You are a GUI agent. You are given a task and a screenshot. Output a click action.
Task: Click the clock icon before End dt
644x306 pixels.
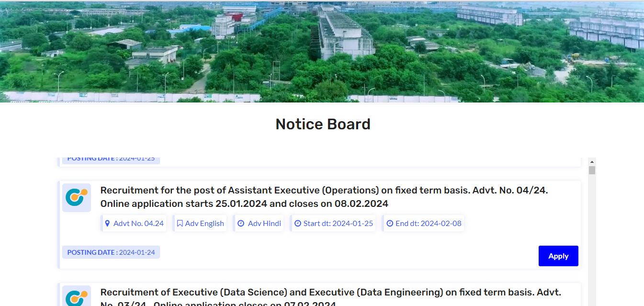(x=390, y=223)
